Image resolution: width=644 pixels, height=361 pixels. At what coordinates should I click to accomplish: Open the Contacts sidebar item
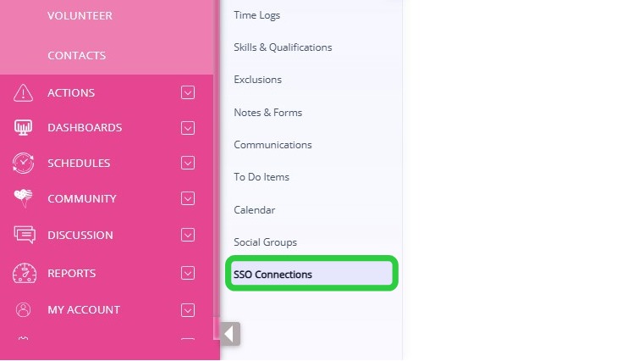tap(76, 56)
